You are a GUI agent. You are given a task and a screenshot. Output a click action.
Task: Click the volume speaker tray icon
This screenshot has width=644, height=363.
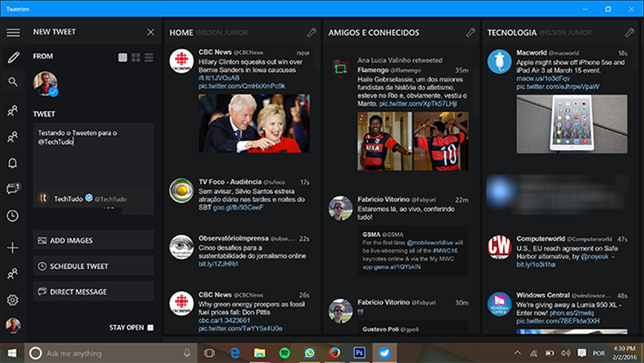[565, 353]
